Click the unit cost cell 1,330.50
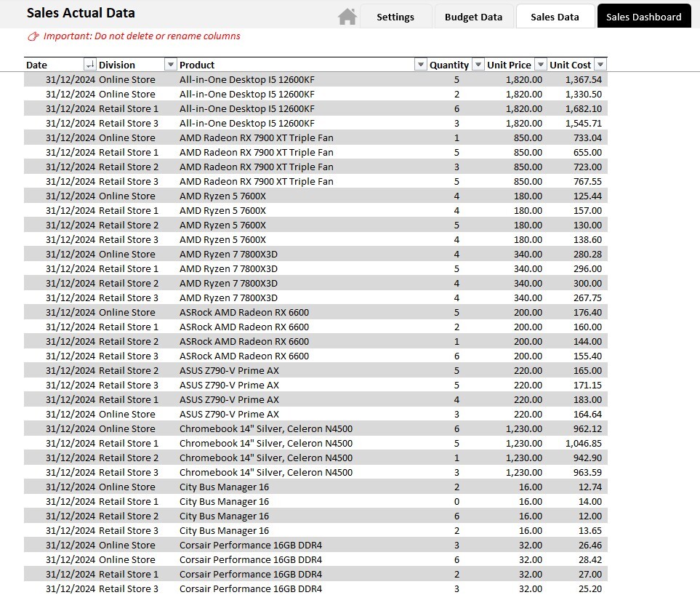 584,95
